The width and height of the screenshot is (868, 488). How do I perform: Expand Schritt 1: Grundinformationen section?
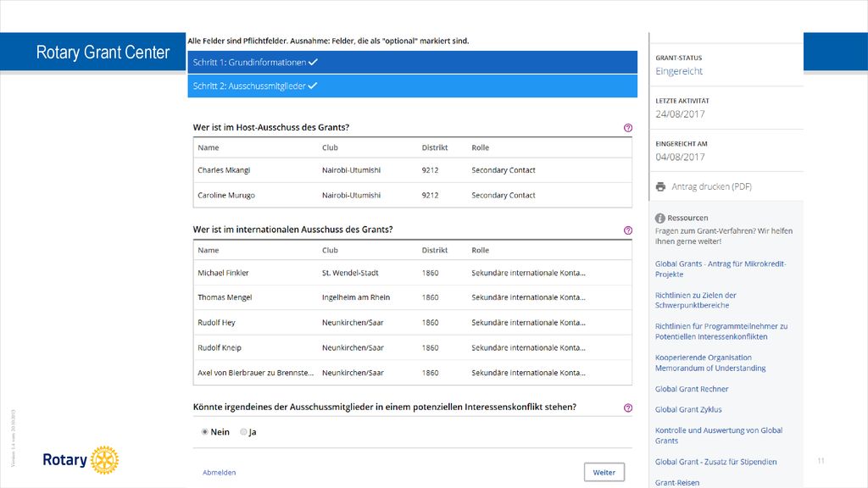(x=413, y=63)
